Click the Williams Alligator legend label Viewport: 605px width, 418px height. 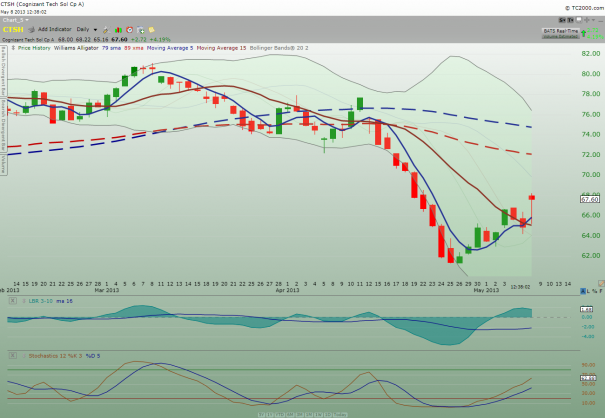pos(76,48)
